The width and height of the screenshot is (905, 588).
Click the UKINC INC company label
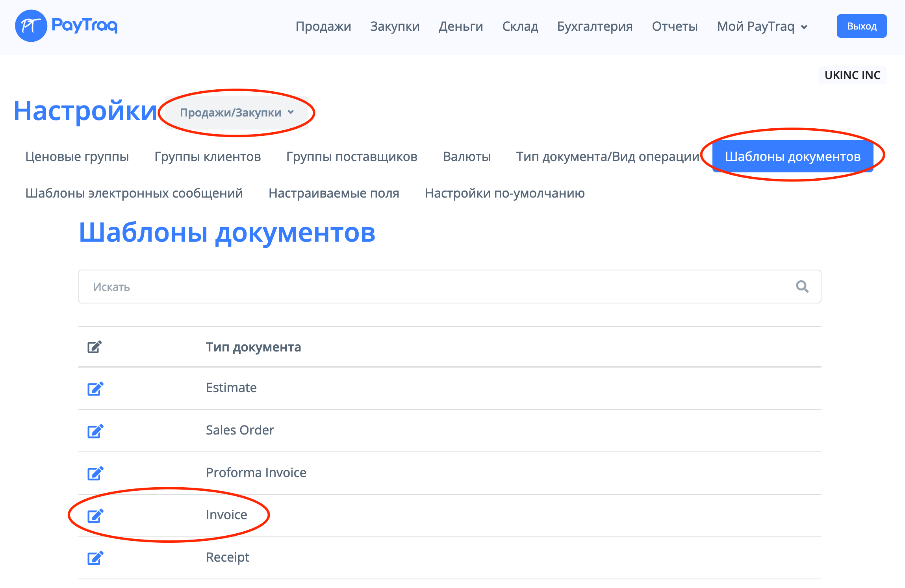pyautogui.click(x=852, y=75)
